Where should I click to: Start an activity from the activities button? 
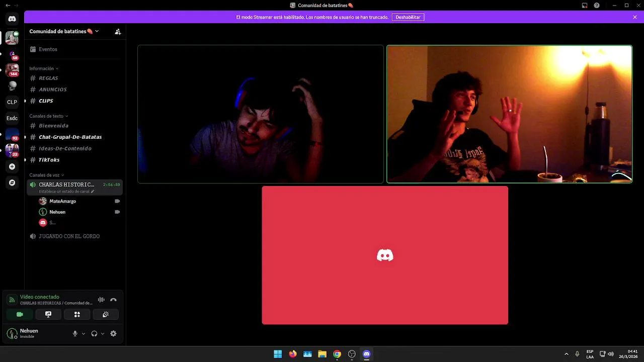(77, 314)
